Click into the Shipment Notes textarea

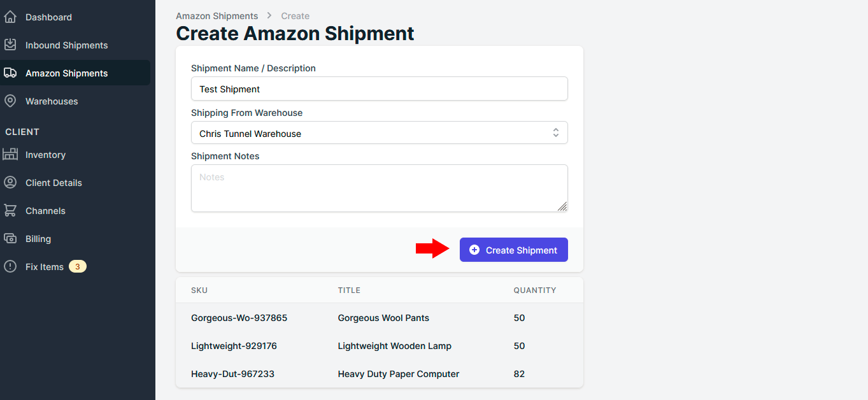pos(379,189)
